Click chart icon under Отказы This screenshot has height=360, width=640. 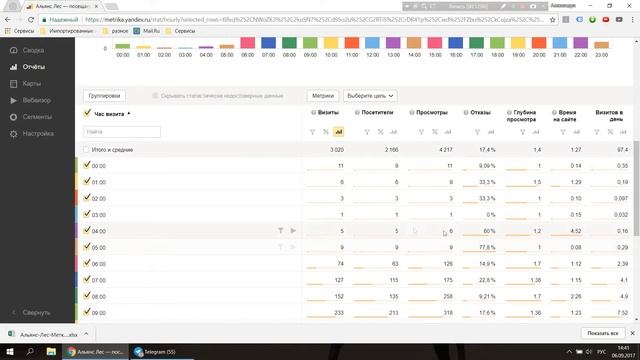(x=491, y=132)
